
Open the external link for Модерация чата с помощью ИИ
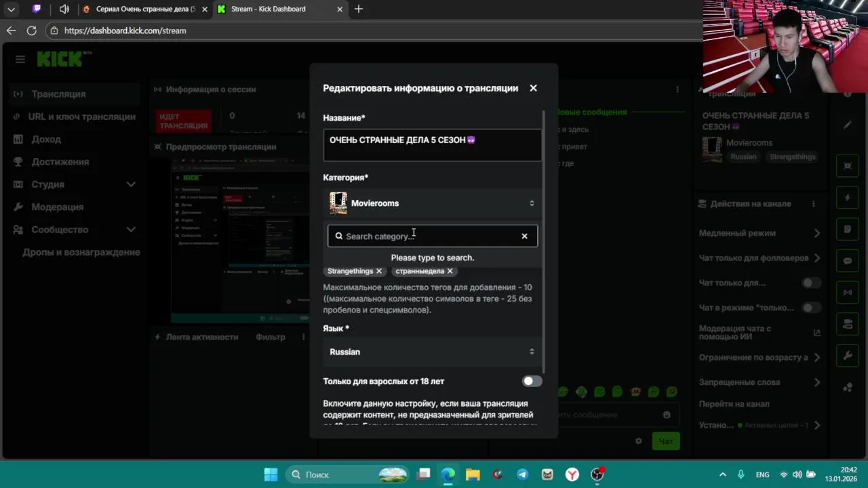(x=817, y=333)
